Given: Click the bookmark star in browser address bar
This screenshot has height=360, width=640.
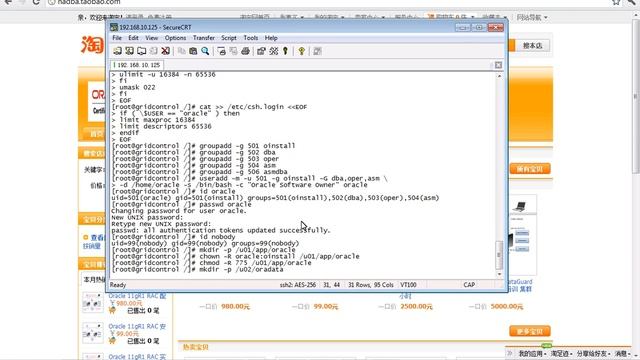Looking at the screenshot, I should coord(616,2).
